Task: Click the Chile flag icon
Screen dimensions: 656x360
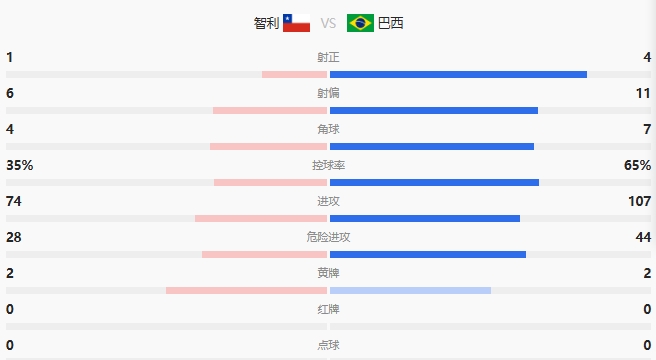Action: coord(296,23)
